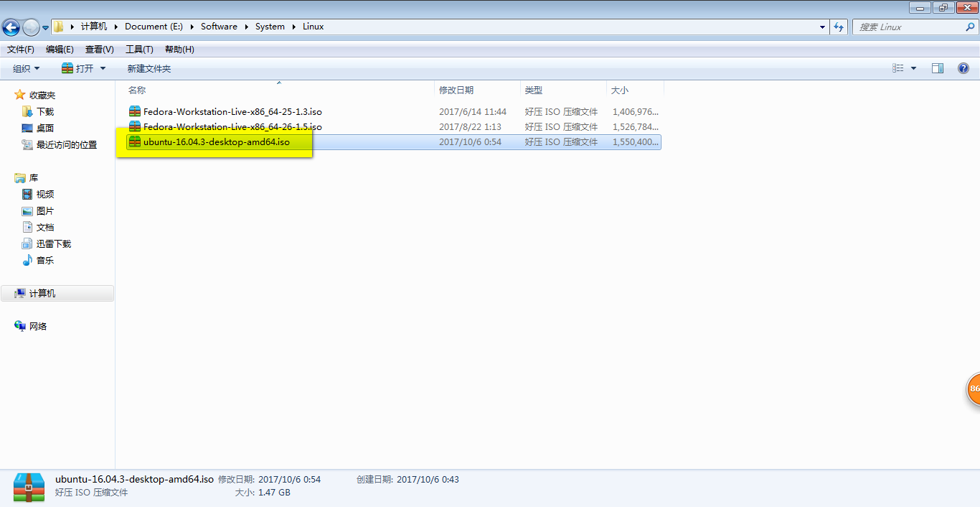This screenshot has height=507, width=980.
Task: Open 下载 in the favorites list
Action: [45, 111]
